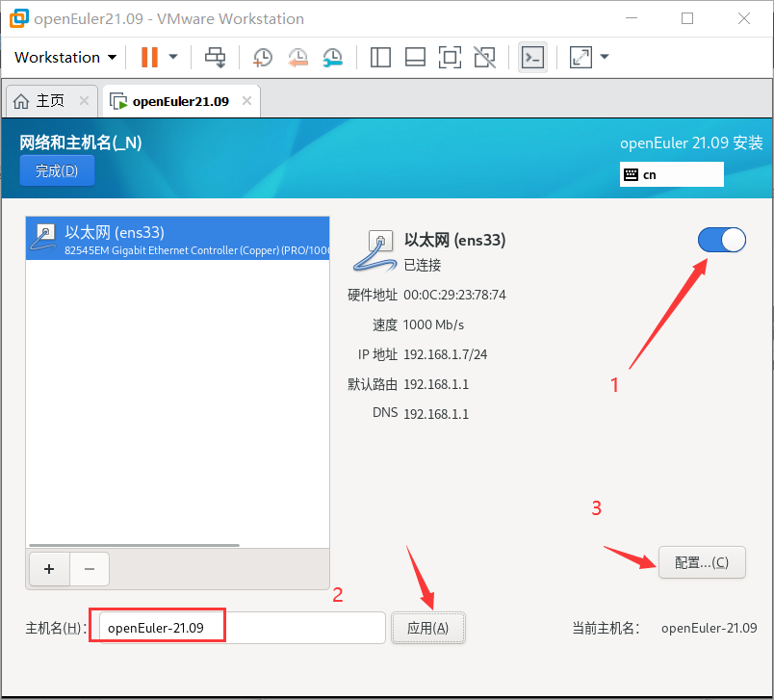Image resolution: width=774 pixels, height=700 pixels.
Task: Click the 应用(A) button
Action: coord(428,628)
